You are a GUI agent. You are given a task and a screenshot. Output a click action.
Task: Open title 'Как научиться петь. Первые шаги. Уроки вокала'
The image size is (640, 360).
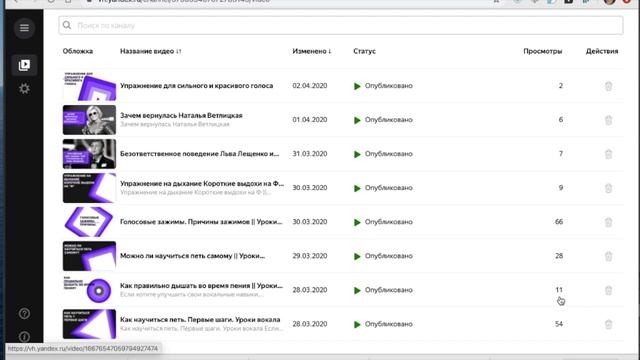(200, 320)
